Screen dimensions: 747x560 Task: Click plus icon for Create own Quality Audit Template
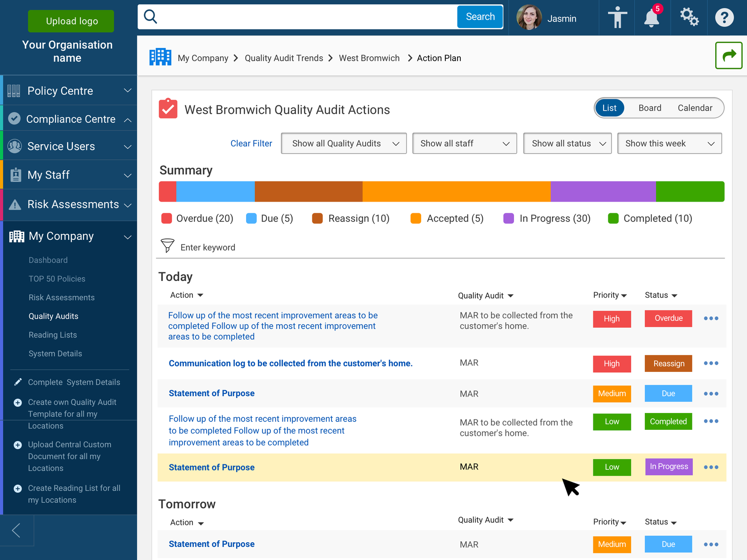point(18,402)
